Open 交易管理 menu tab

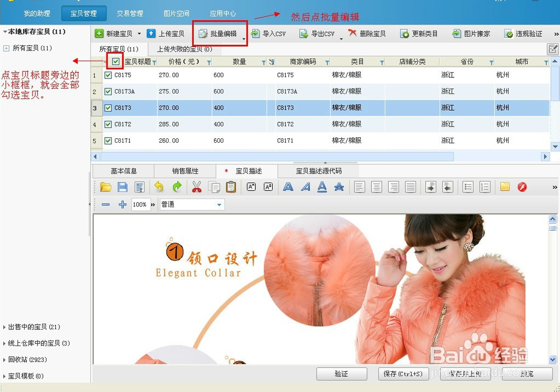[130, 13]
